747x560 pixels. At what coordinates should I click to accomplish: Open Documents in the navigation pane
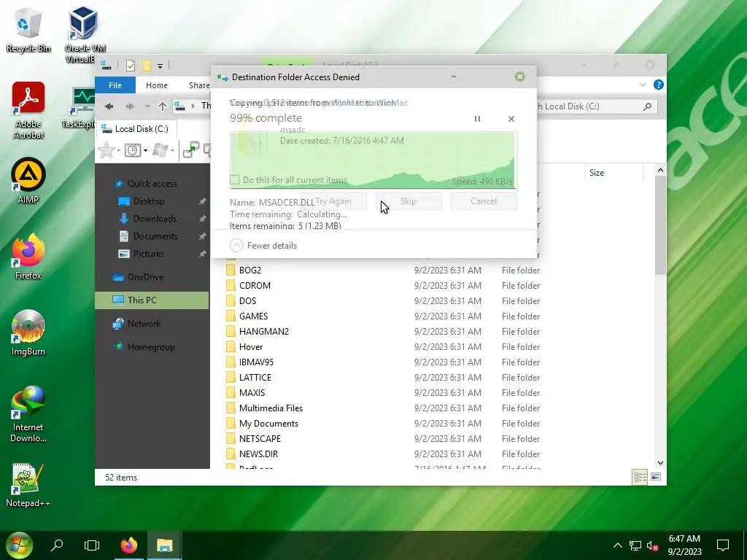(x=155, y=236)
